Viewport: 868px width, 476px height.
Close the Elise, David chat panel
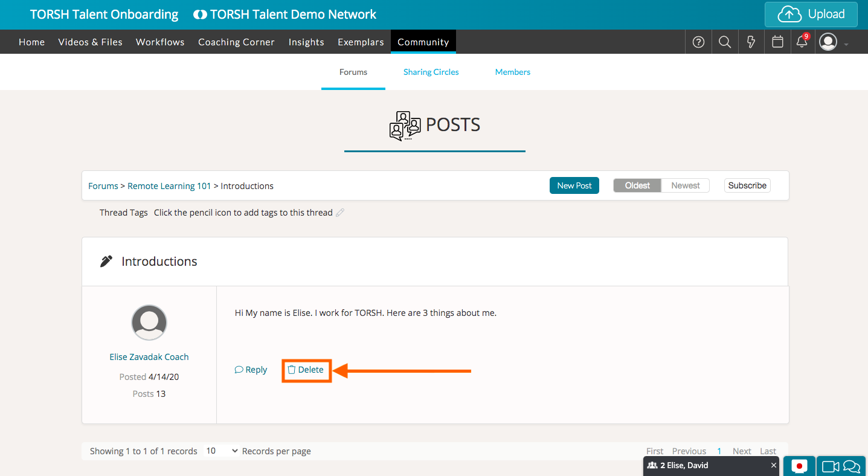point(774,465)
